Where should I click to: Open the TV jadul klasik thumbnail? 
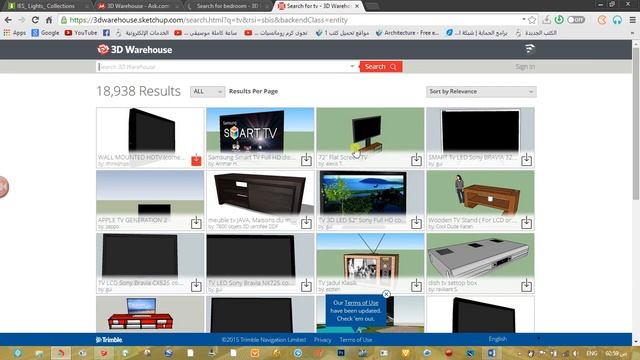[x=370, y=256]
